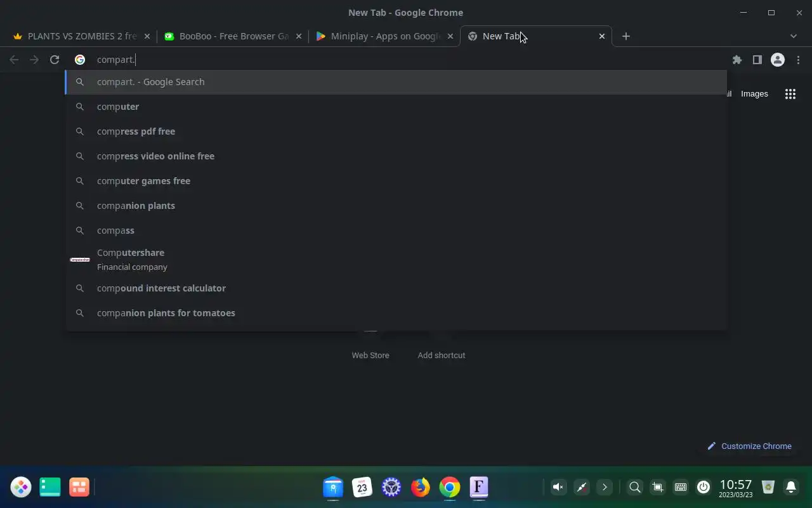Select the New Tab tab
Viewport: 812px width, 508px height.
pos(536,36)
